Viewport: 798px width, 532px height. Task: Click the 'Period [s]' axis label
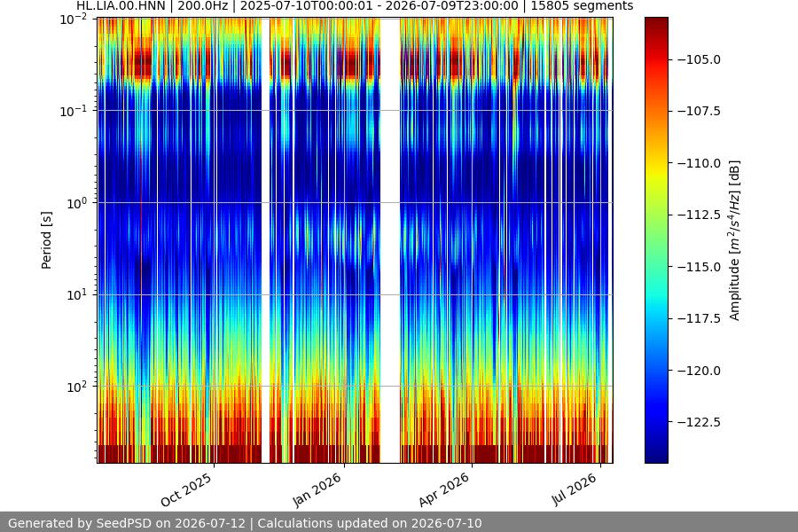46,240
